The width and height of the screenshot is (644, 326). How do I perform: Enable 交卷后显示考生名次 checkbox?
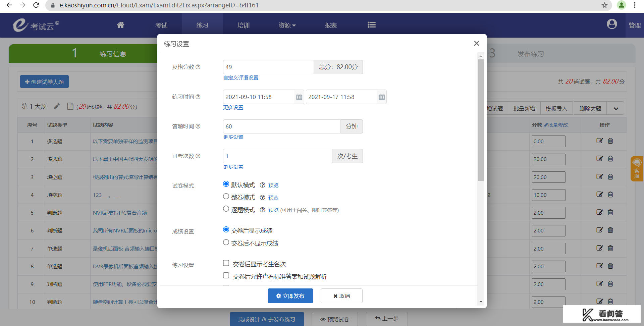pos(226,263)
